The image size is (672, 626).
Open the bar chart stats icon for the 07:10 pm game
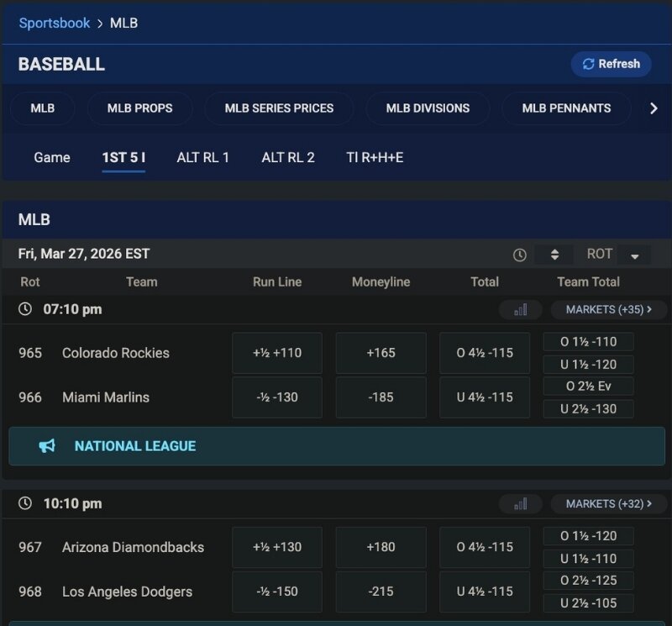pos(520,309)
